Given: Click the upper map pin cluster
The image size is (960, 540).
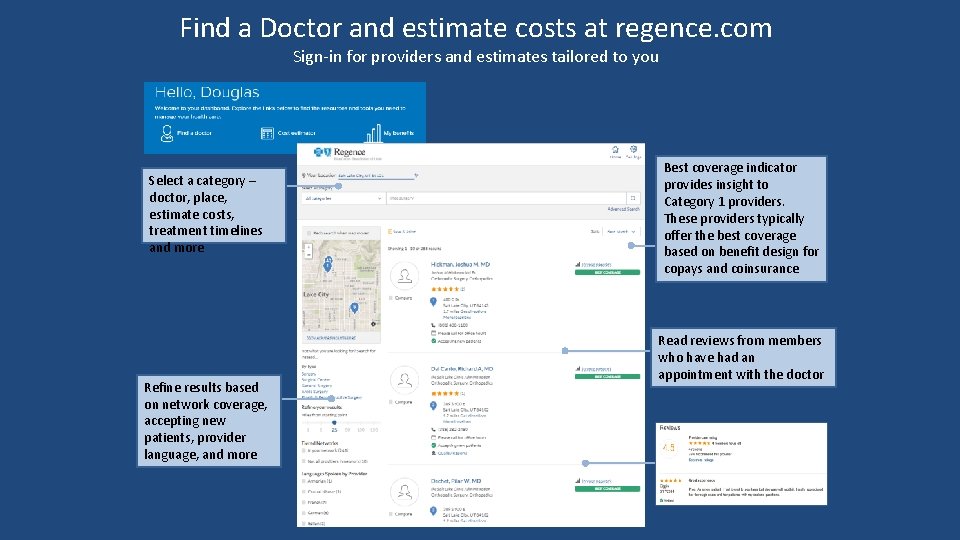Looking at the screenshot, I should (x=328, y=264).
